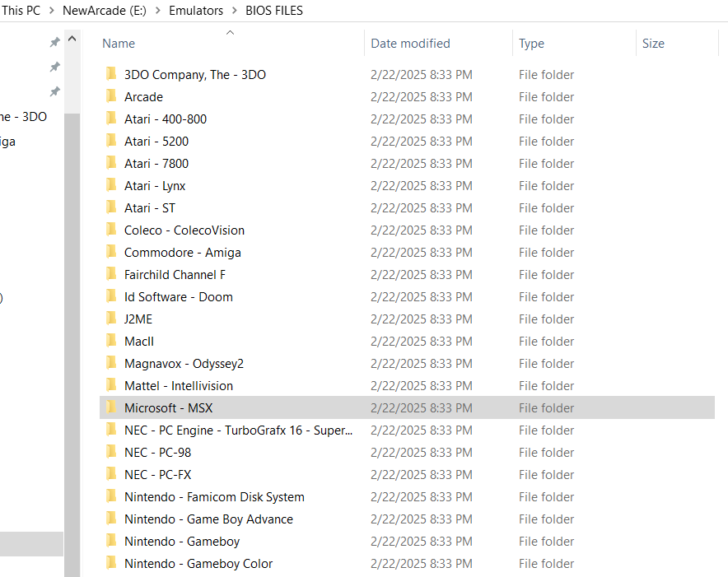Click the Mattel - Intellivision folder icon
The image size is (728, 577).
click(x=111, y=386)
